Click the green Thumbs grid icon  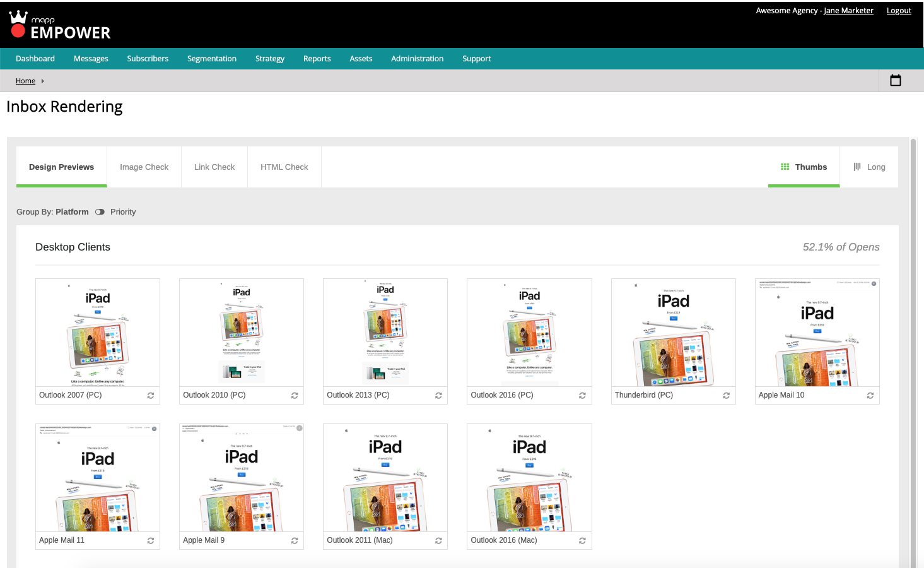[785, 167]
